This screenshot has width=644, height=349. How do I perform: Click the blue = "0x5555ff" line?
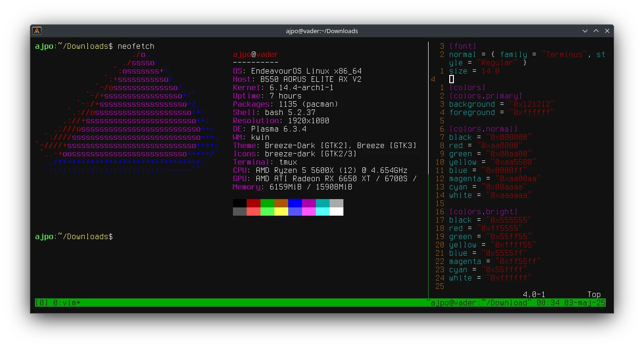[x=488, y=253]
